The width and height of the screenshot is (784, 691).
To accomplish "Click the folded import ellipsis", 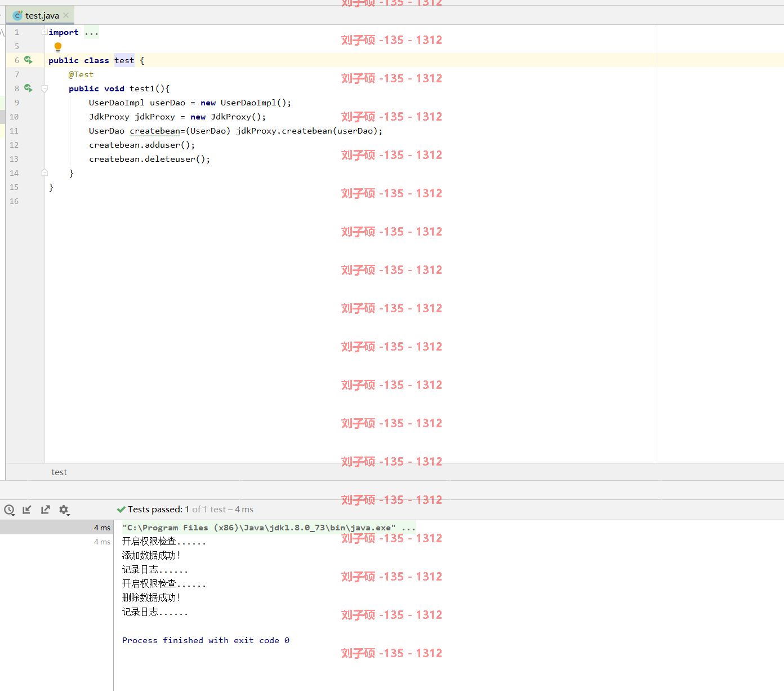I will (x=91, y=32).
